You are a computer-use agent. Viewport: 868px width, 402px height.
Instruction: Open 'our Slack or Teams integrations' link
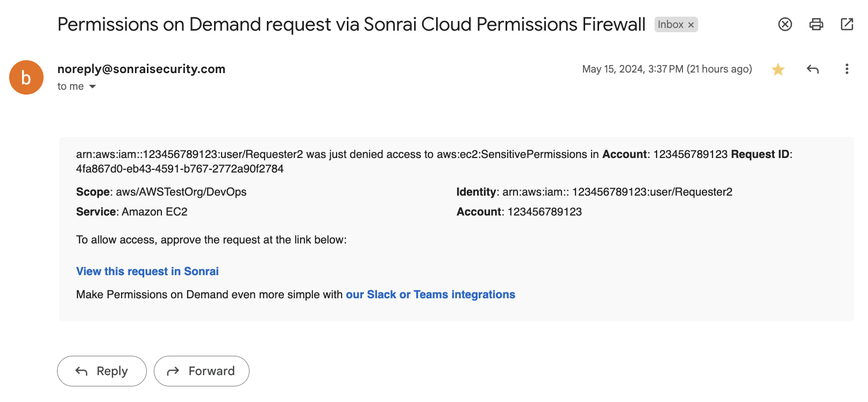(430, 295)
